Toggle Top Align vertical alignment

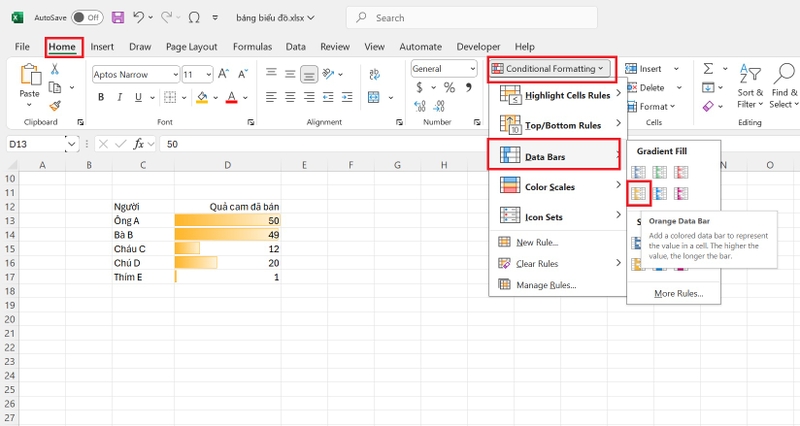click(x=271, y=73)
